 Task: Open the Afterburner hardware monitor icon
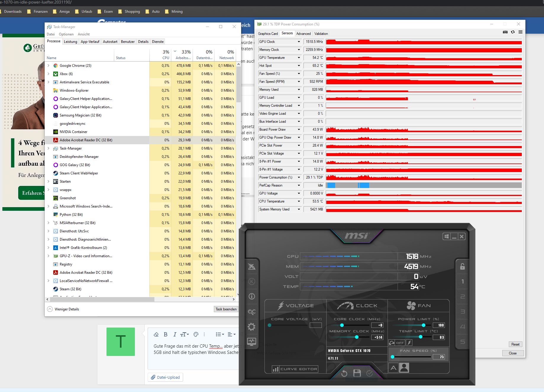(x=252, y=342)
